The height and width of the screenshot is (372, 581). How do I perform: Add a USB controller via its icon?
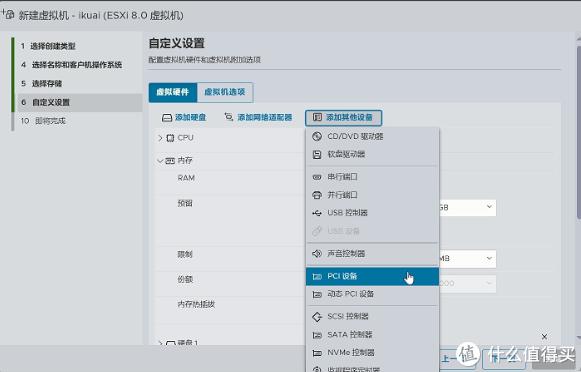click(317, 213)
